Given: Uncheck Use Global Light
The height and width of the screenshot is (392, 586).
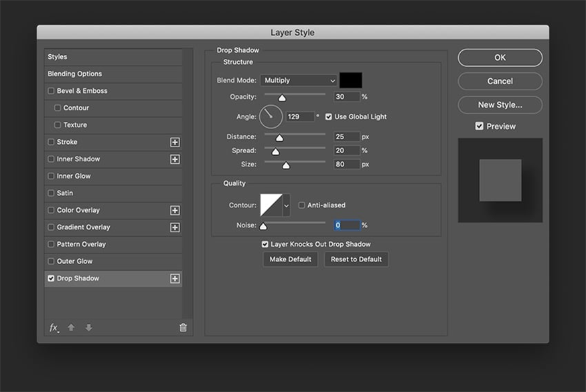Looking at the screenshot, I should tap(328, 116).
